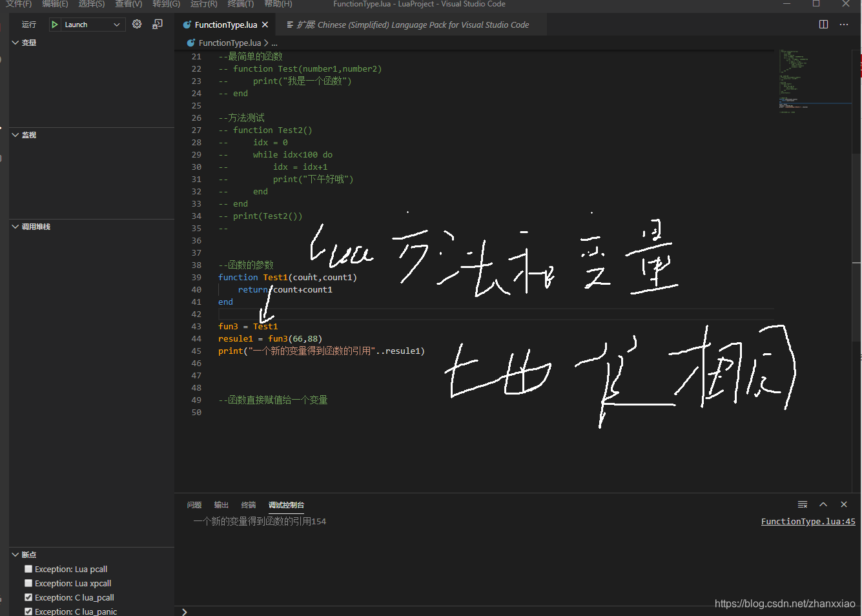Image resolution: width=862 pixels, height=616 pixels.
Task: Click the "--函数直接赋值给一个变量" comment line
Action: tap(273, 400)
